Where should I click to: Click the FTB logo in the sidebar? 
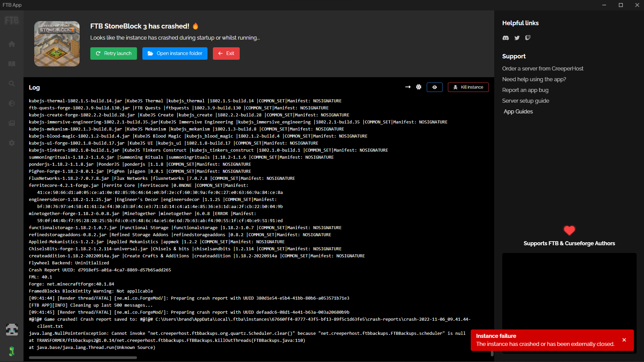click(12, 20)
